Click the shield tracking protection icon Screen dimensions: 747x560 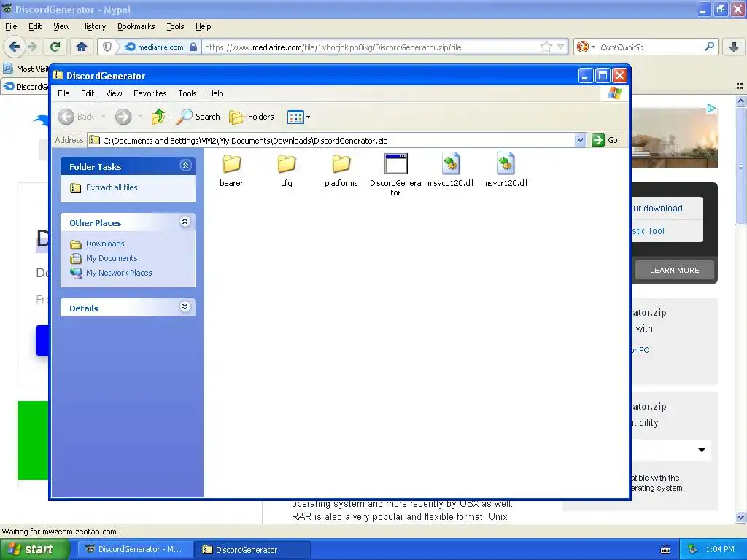point(107,47)
